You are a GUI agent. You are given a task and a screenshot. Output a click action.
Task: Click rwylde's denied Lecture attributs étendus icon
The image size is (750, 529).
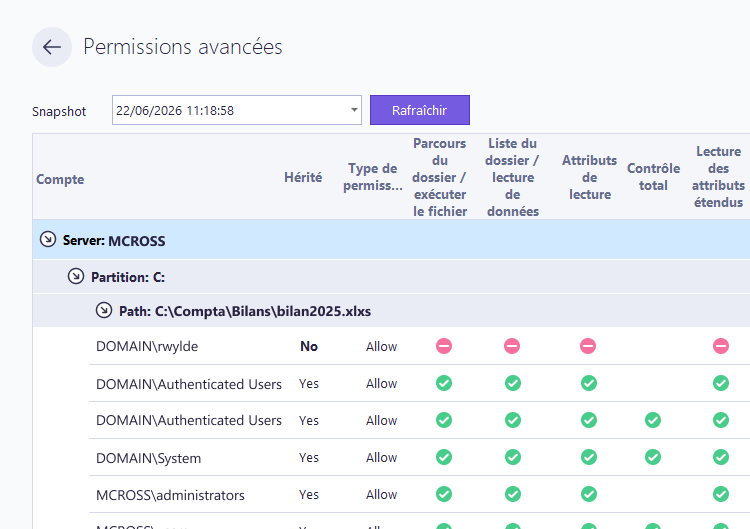[721, 346]
